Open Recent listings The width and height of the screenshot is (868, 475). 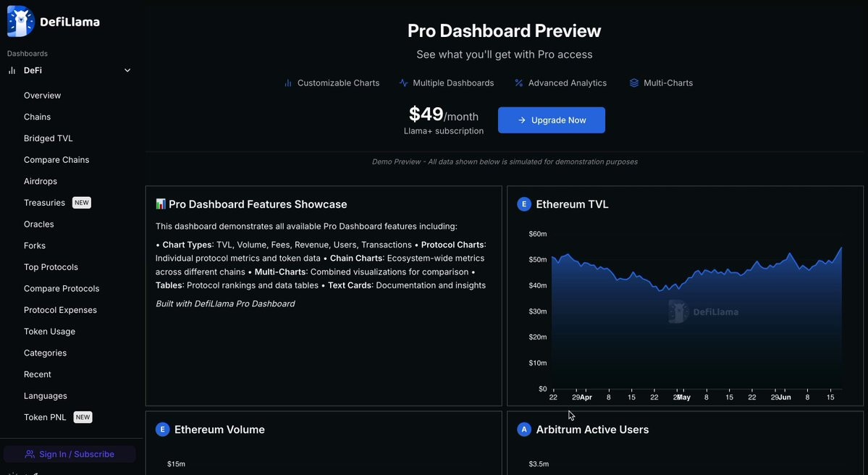coord(37,374)
